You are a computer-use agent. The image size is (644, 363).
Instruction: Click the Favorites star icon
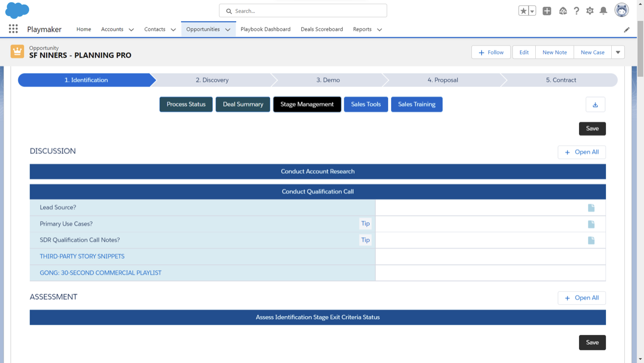523,10
